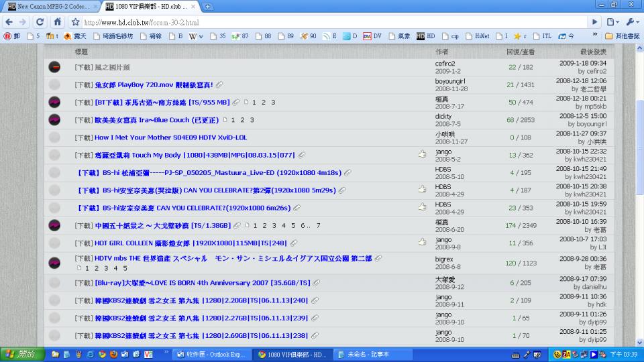
Task: Go to the Home page icon
Action: click(x=58, y=21)
